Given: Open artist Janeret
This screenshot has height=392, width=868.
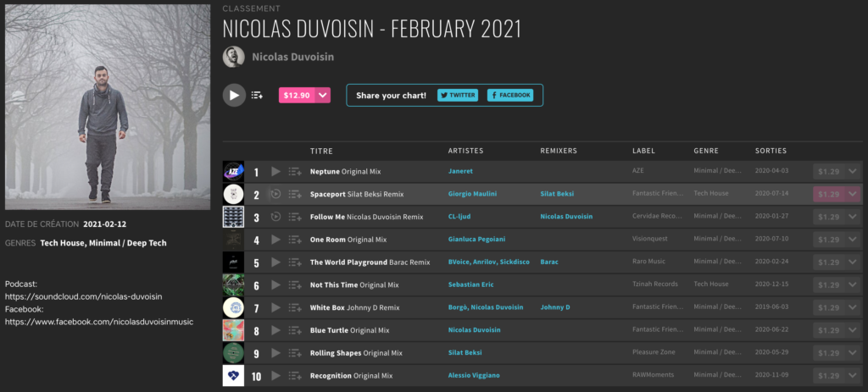Looking at the screenshot, I should tap(461, 171).
